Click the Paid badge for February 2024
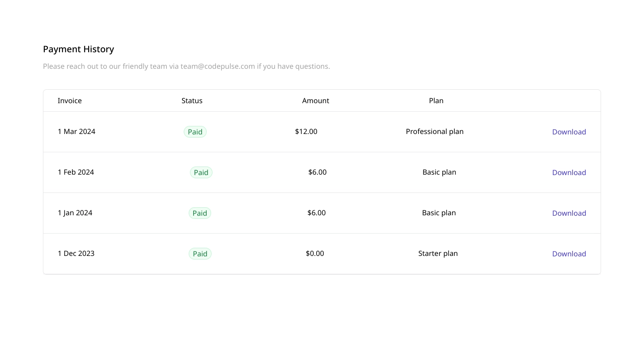This screenshot has height=343, width=644. coord(201,172)
